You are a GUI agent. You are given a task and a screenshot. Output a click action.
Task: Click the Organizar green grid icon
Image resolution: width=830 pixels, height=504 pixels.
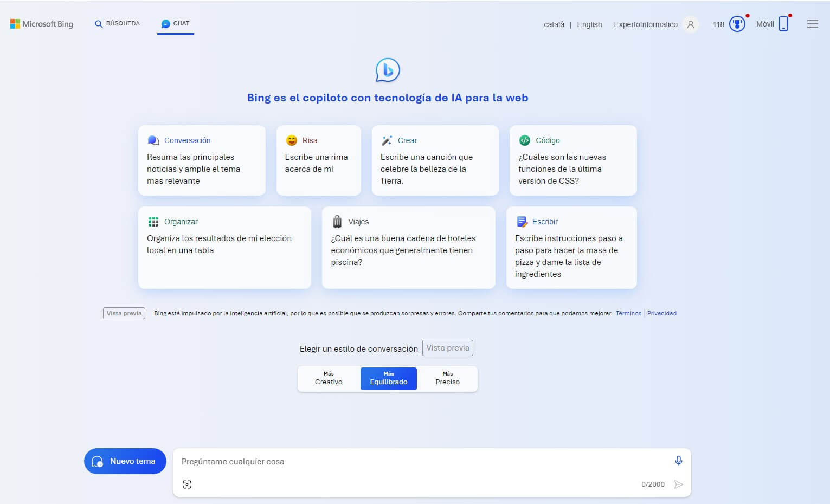coord(153,222)
